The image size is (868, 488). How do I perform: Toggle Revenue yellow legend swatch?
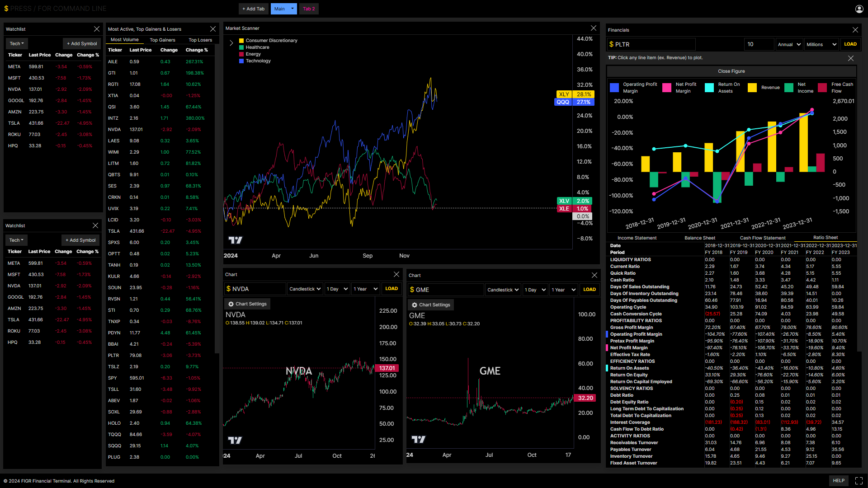click(752, 88)
